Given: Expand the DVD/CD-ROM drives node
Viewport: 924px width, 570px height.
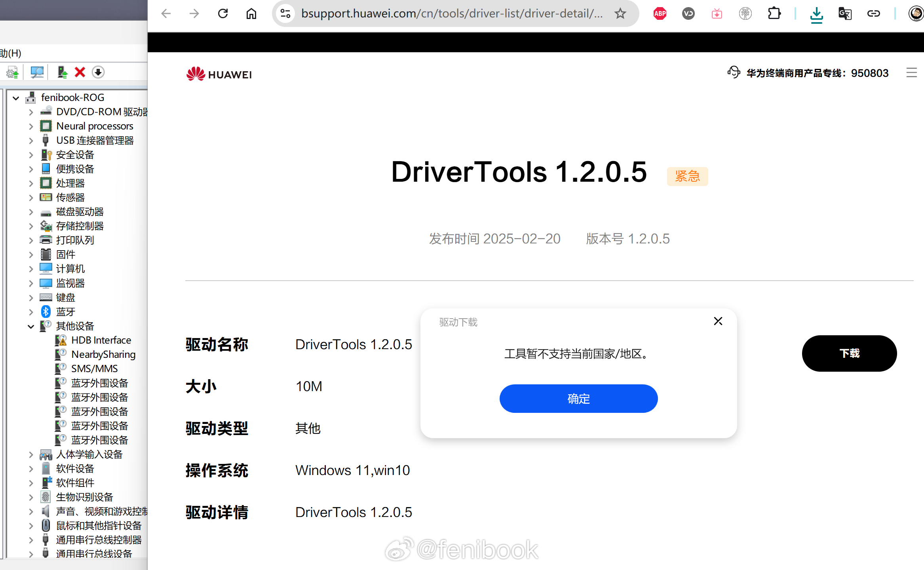Looking at the screenshot, I should [31, 112].
